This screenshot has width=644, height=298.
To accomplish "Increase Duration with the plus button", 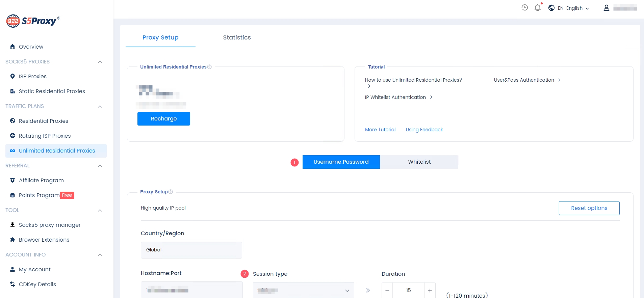I will (430, 290).
